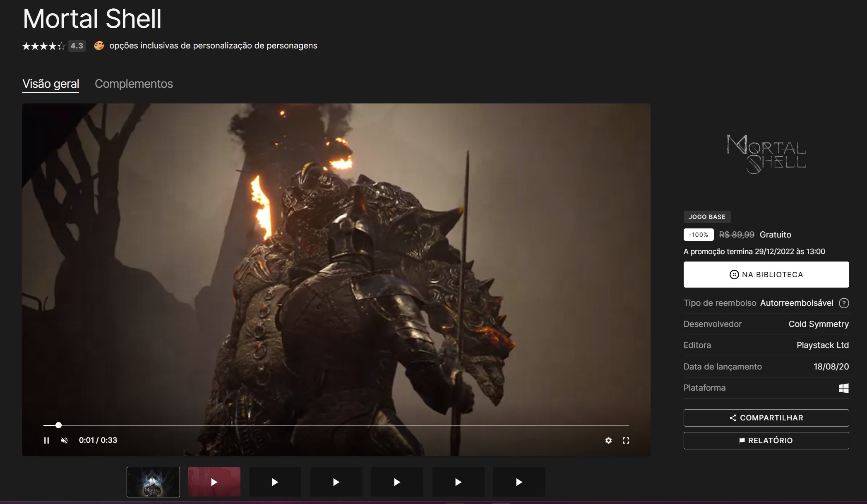The width and height of the screenshot is (867, 504).
Task: Open the Cold Symmetry developer link
Action: [x=819, y=324]
